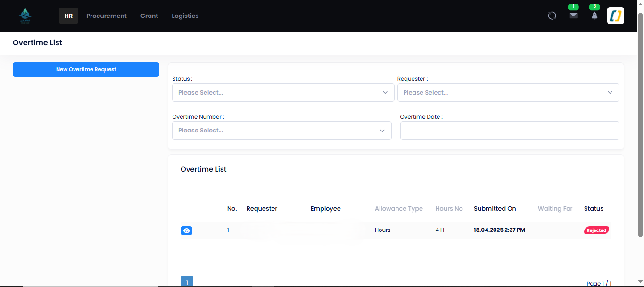Viewport: 644px width, 287px height.
Task: Click the Hours allowance type cell
Action: [383, 230]
